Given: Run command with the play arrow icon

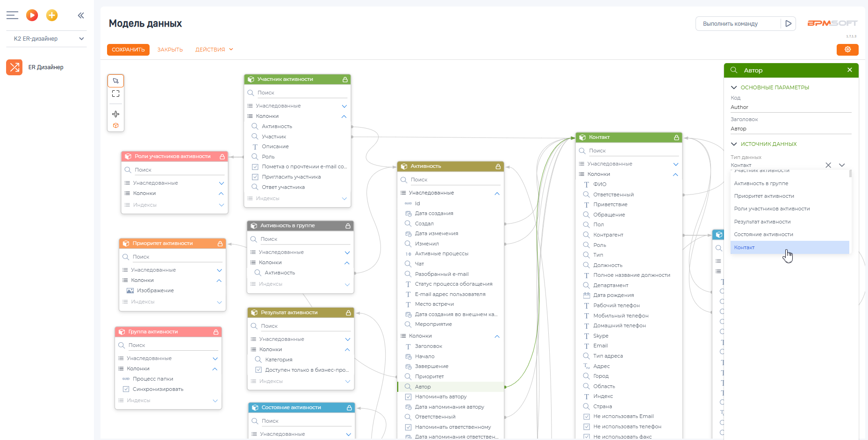Looking at the screenshot, I should (x=788, y=23).
